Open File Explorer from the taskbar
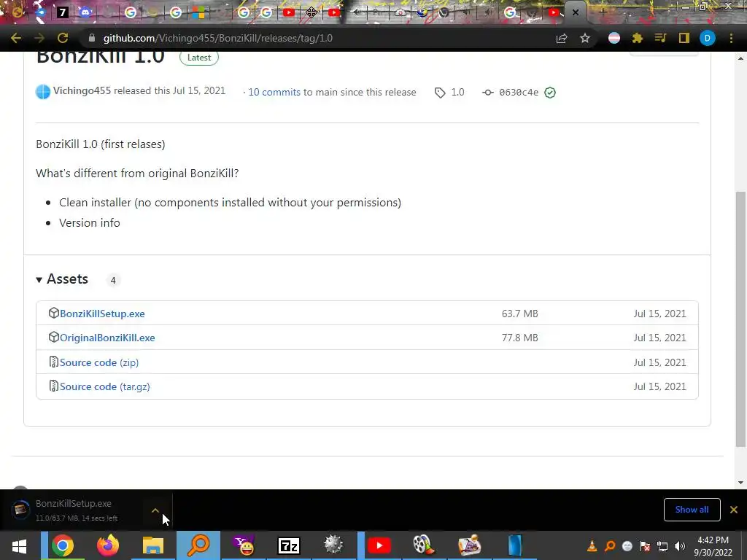The image size is (747, 560). [153, 545]
